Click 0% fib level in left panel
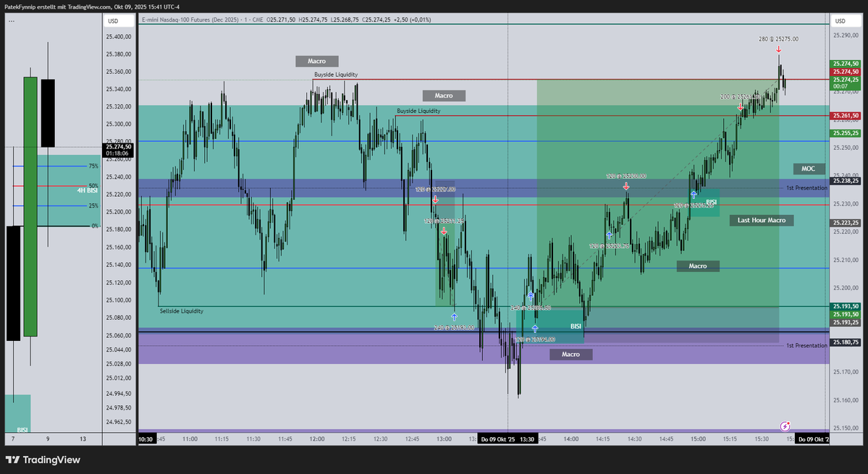The width and height of the screenshot is (868, 474). (96, 226)
